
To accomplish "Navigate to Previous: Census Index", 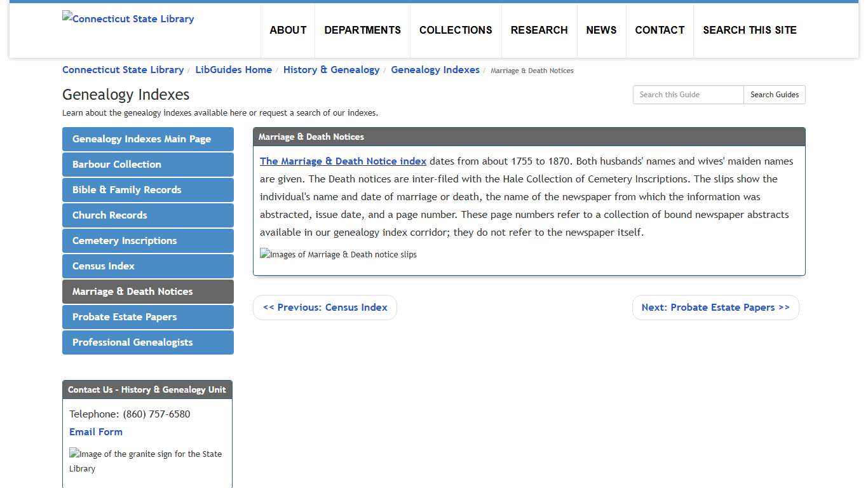I will point(325,307).
